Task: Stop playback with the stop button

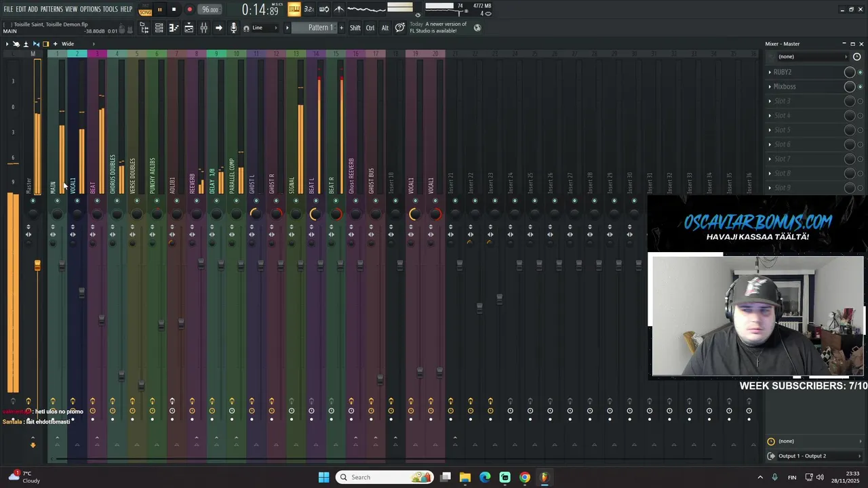Action: point(174,9)
